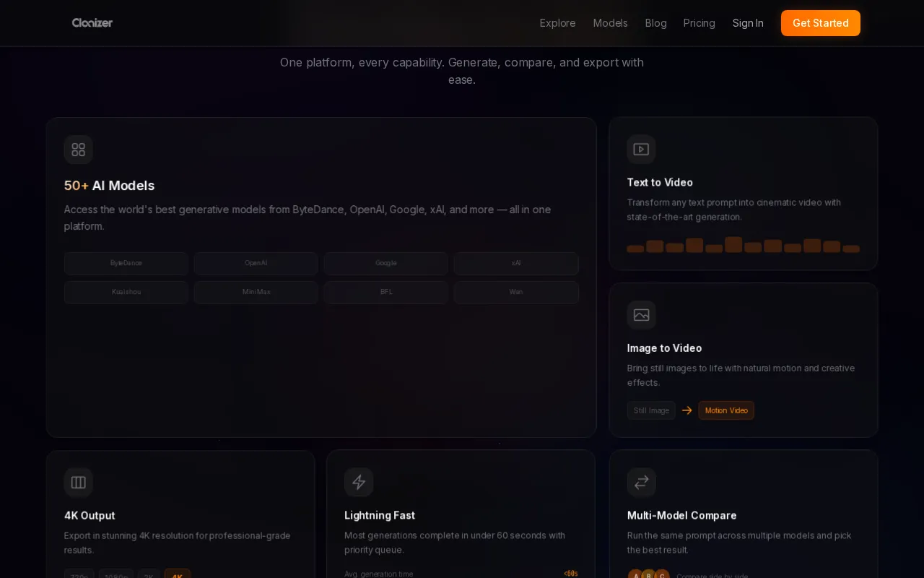Click the Still Image tag
The width and height of the screenshot is (924, 578).
[x=651, y=410]
